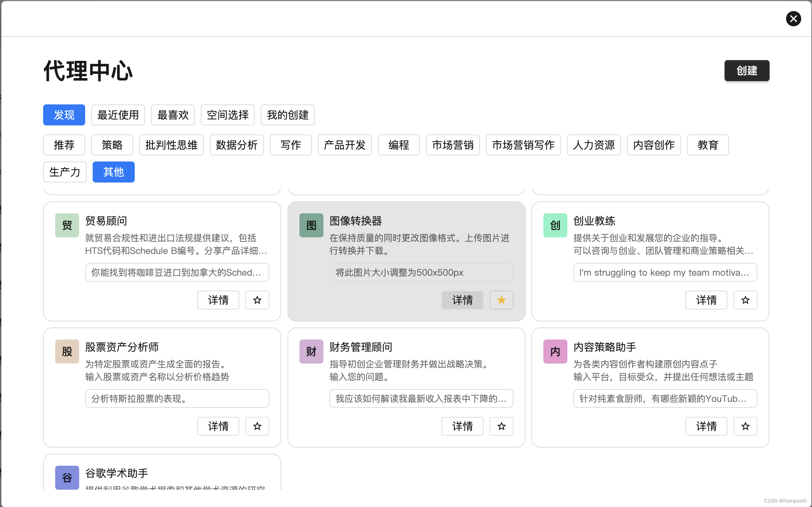Open the 我的创建 tab
This screenshot has height=507, width=812.
[x=287, y=115]
